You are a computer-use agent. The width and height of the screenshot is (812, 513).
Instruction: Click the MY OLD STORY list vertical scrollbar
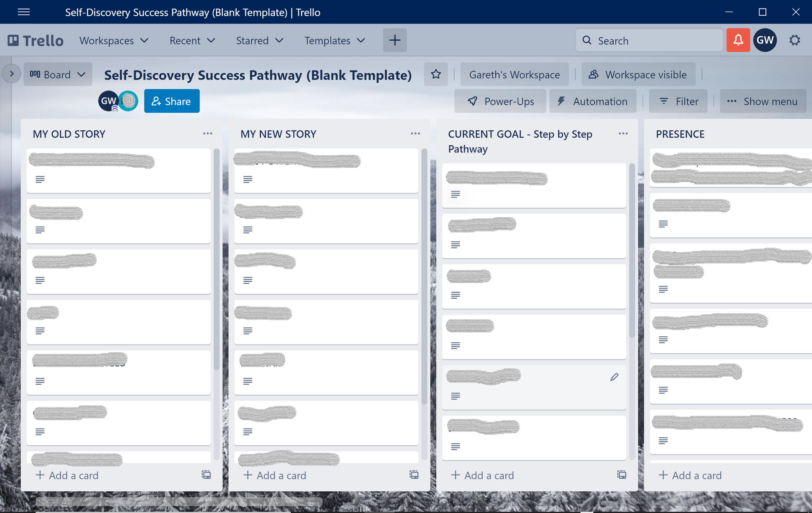[x=216, y=260]
